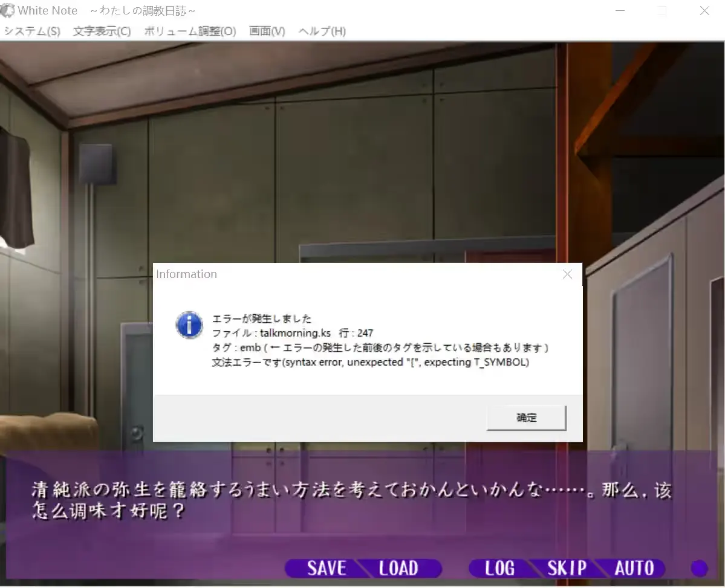
Task: Click the White Note window icon
Action: (7, 10)
